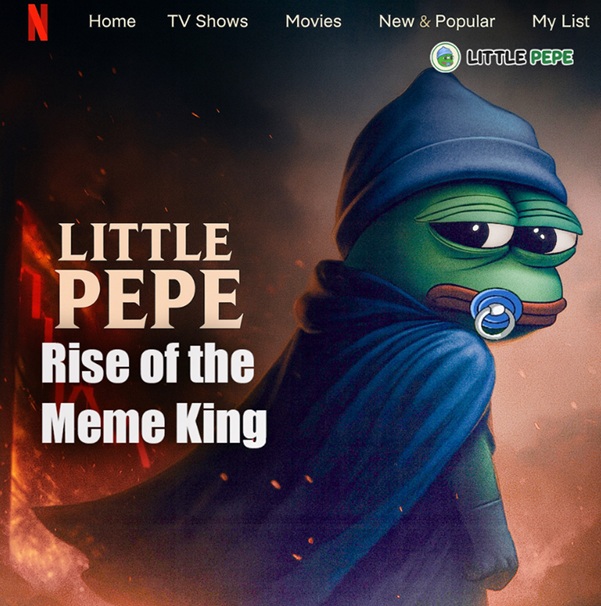Click the large LITTLE title word
The width and height of the screenshot is (601, 606).
pyautogui.click(x=145, y=242)
